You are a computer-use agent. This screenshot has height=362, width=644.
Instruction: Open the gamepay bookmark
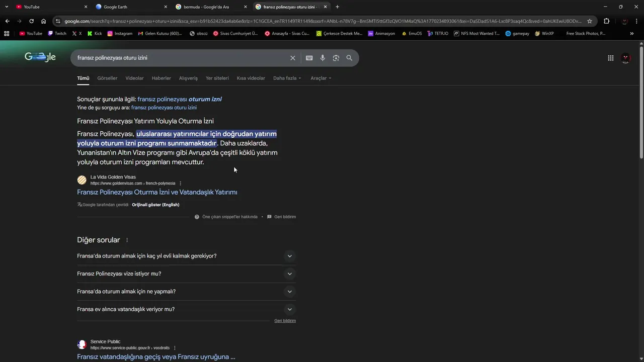pyautogui.click(x=517, y=34)
